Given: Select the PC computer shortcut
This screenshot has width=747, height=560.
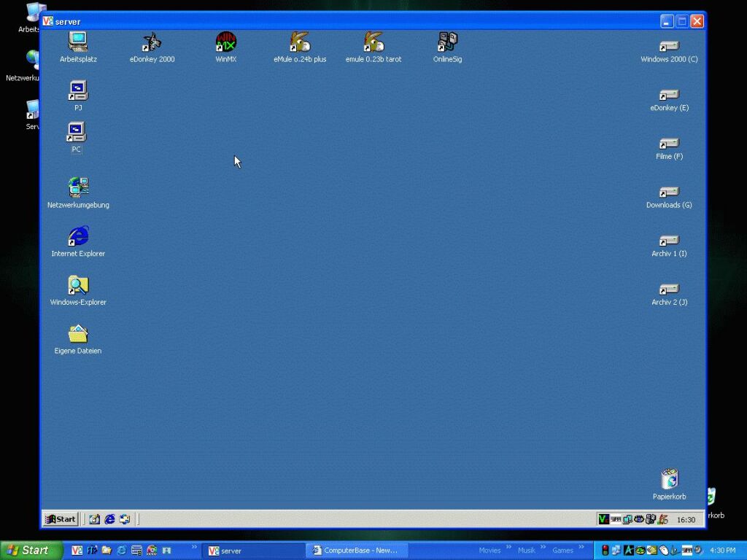Looking at the screenshot, I should 76,137.
